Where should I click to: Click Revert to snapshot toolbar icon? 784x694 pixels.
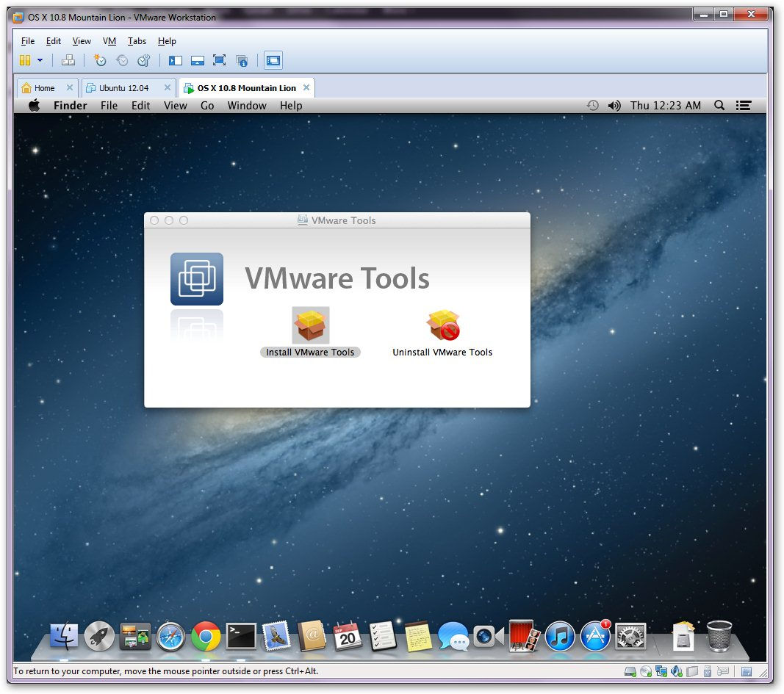tap(122, 60)
